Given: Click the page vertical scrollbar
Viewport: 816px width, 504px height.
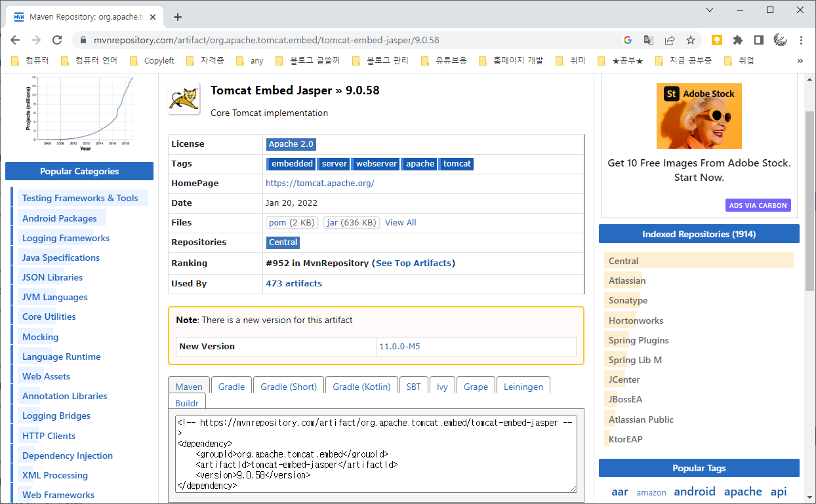Looking at the screenshot, I should 810,202.
